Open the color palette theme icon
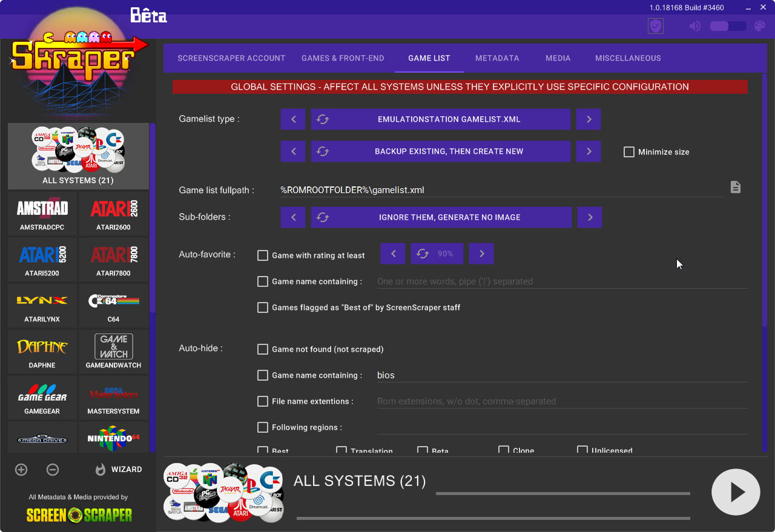 point(759,26)
